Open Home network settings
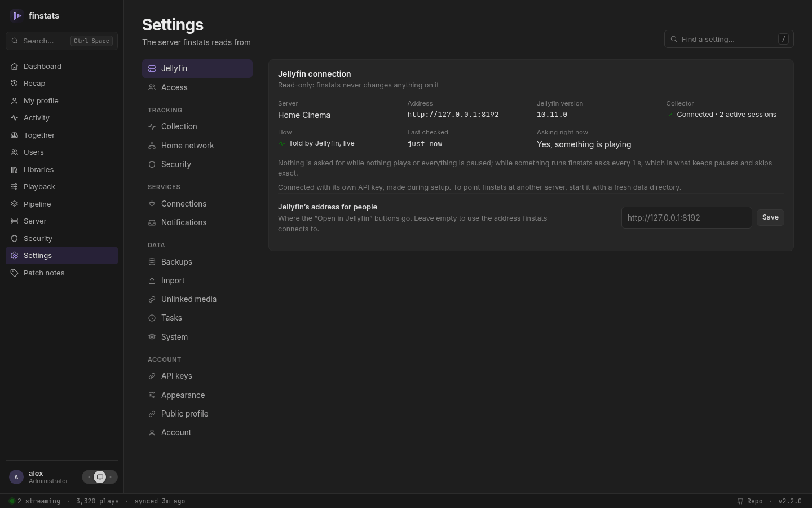 [197, 146]
